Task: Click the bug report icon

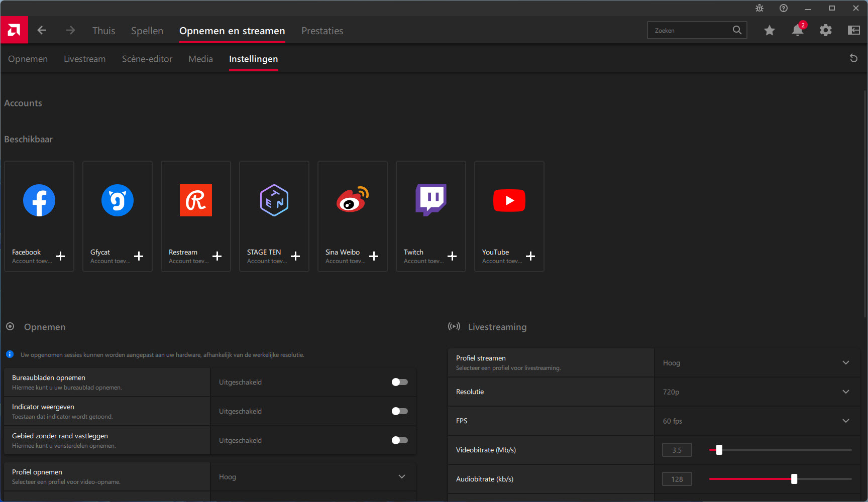Action: pyautogui.click(x=759, y=8)
